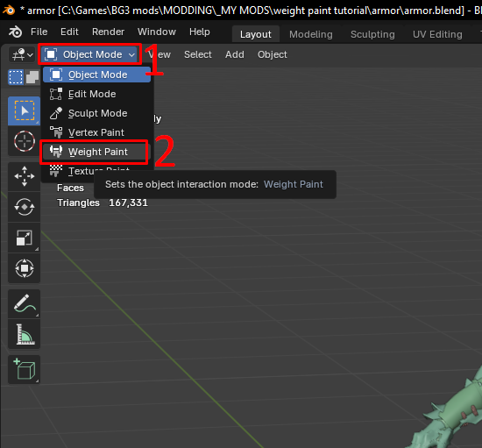Click the Faces statistic label
The image size is (482, 448).
pyautogui.click(x=70, y=188)
